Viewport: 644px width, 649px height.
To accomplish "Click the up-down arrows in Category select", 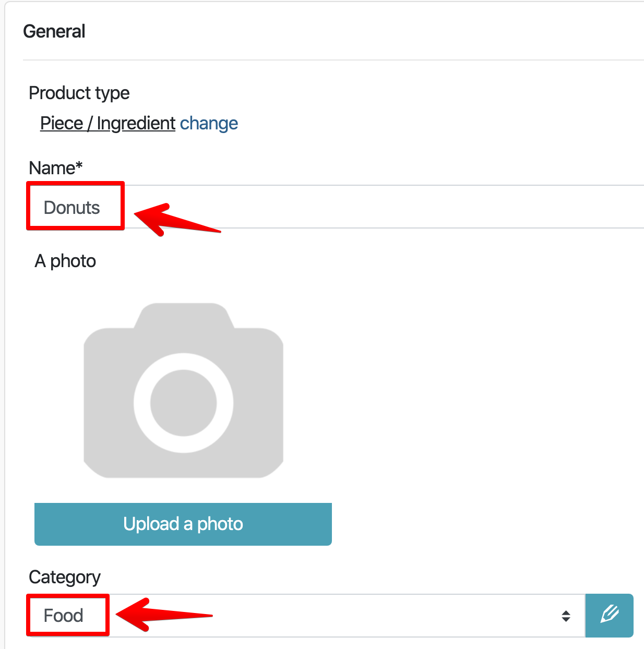I will (x=566, y=616).
